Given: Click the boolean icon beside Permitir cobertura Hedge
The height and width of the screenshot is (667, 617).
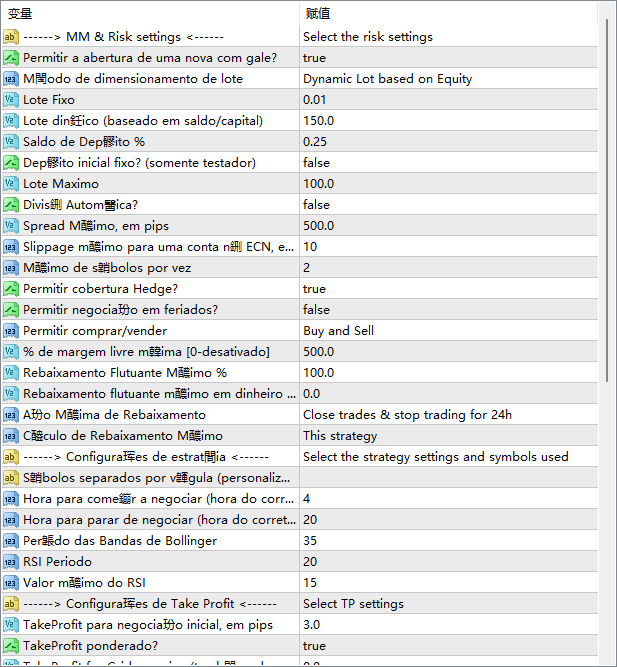Looking at the screenshot, I should [x=11, y=289].
